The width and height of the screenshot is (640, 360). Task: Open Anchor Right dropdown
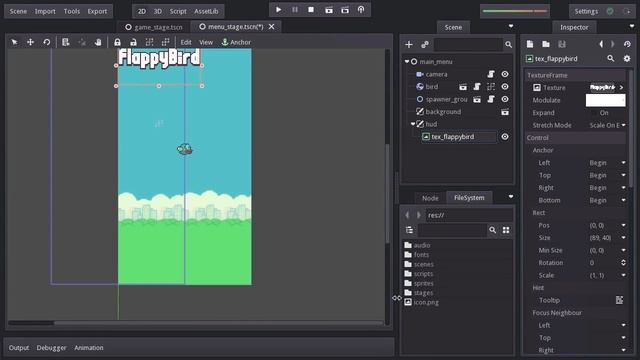pos(607,188)
